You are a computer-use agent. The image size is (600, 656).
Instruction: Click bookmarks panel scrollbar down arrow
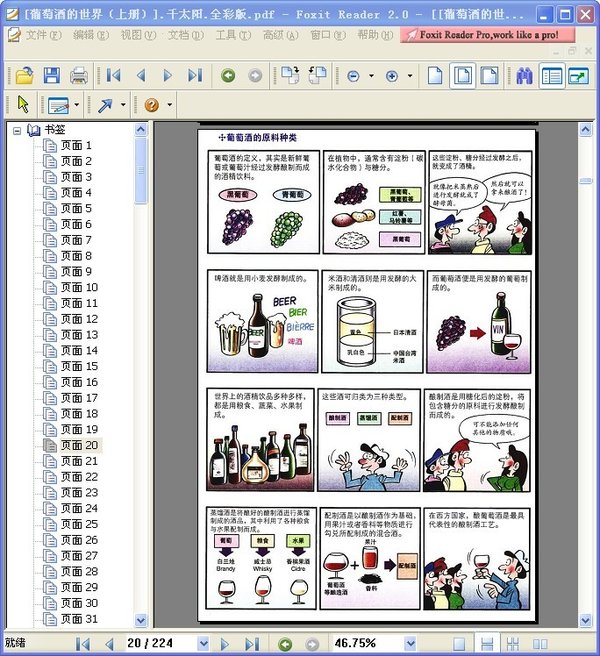tap(141, 620)
